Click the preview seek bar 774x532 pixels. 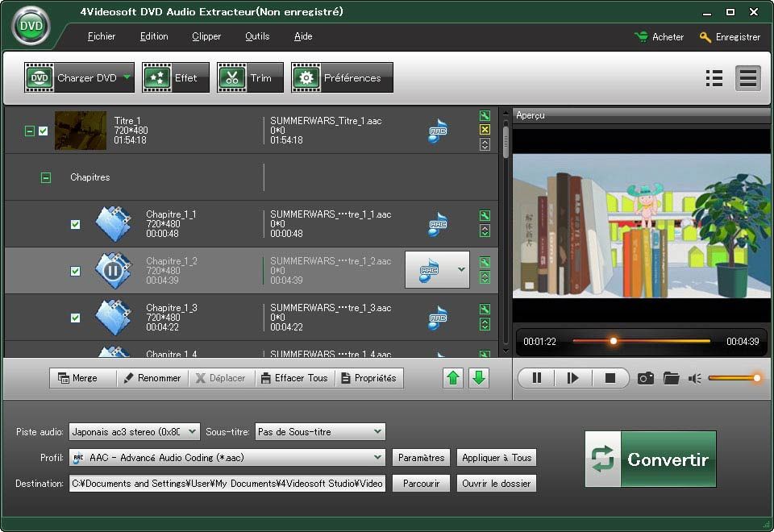coord(641,341)
